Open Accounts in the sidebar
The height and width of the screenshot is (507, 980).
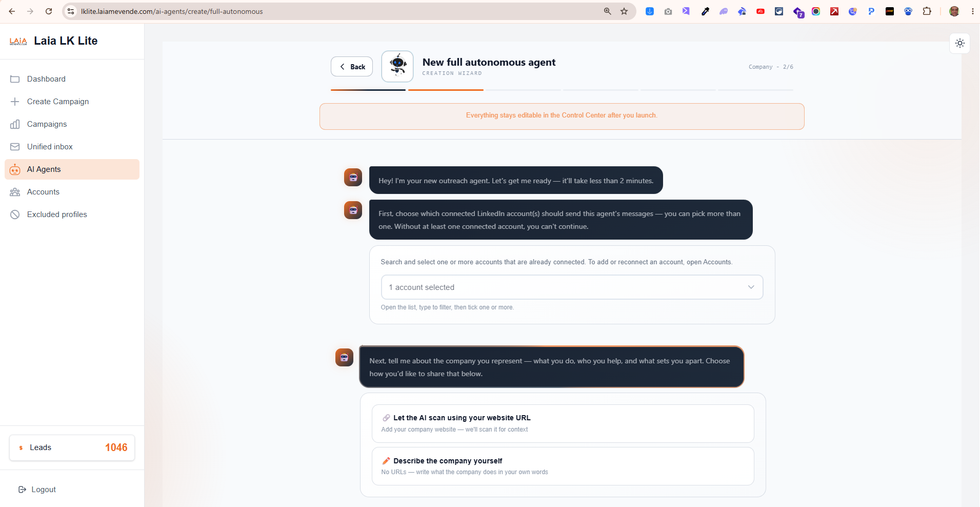click(x=72, y=192)
